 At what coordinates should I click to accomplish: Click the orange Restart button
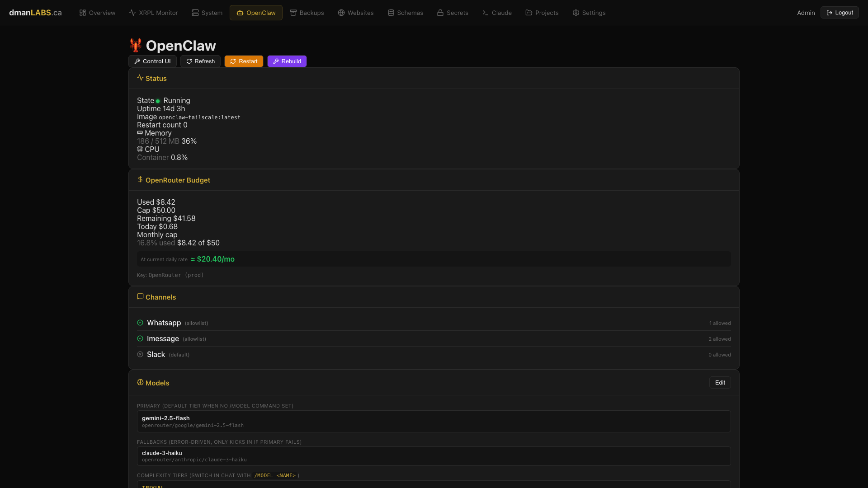tap(244, 61)
